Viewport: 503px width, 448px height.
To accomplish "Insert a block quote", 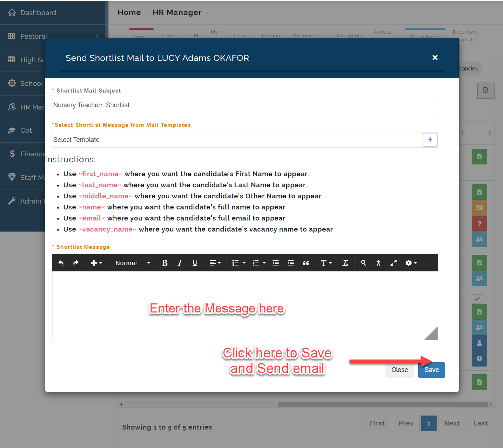I will 306,263.
